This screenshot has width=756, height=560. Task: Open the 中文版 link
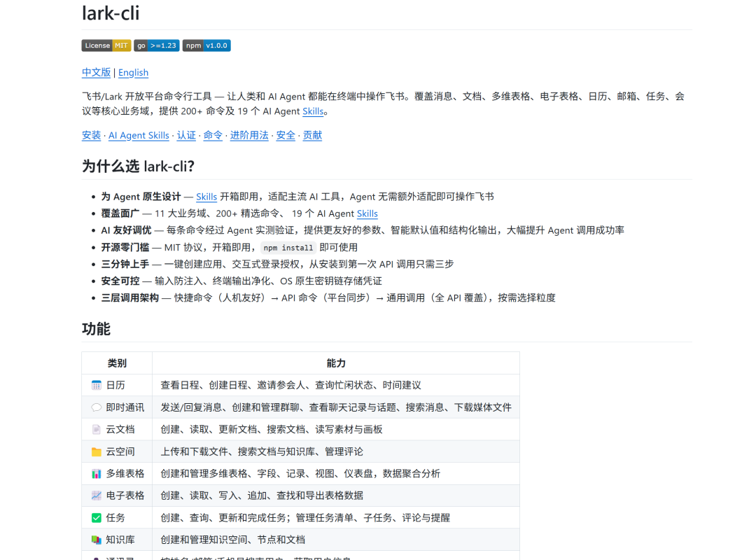(x=96, y=72)
